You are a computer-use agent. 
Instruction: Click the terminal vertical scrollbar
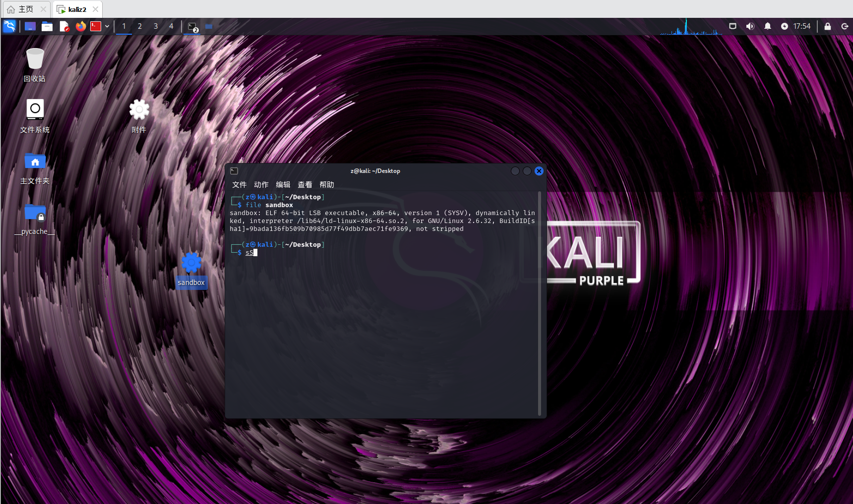(x=540, y=304)
